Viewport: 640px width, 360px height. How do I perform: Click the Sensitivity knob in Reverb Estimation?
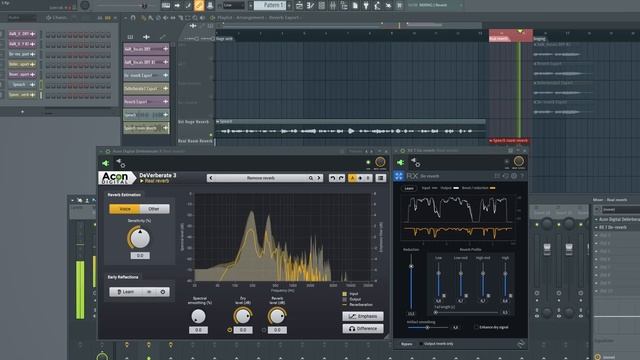140,238
